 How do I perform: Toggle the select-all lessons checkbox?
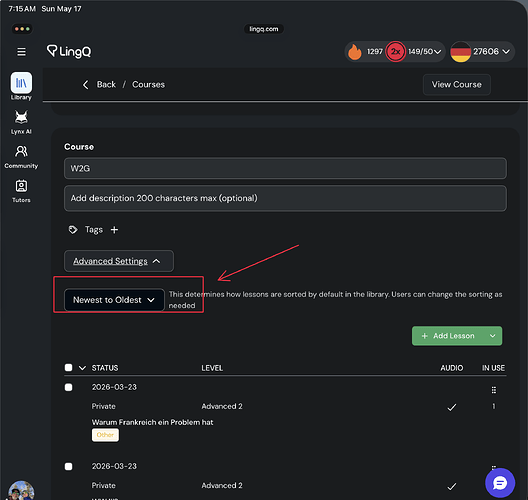(x=68, y=367)
